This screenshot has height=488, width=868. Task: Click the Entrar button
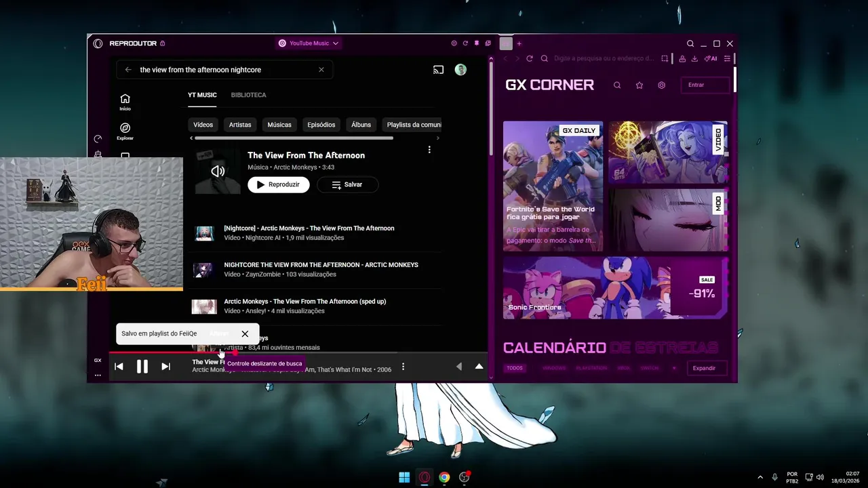pos(705,85)
